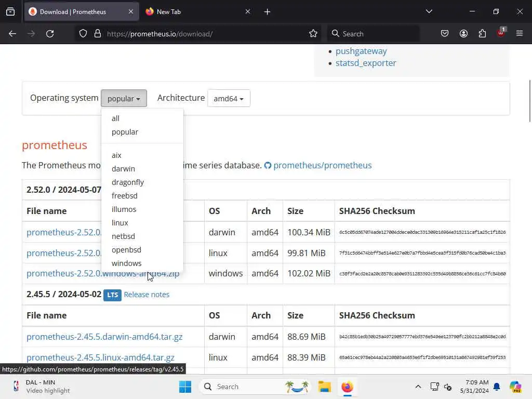532x399 pixels.
Task: Choose 'freebsd' operating system option
Action: 142,196
